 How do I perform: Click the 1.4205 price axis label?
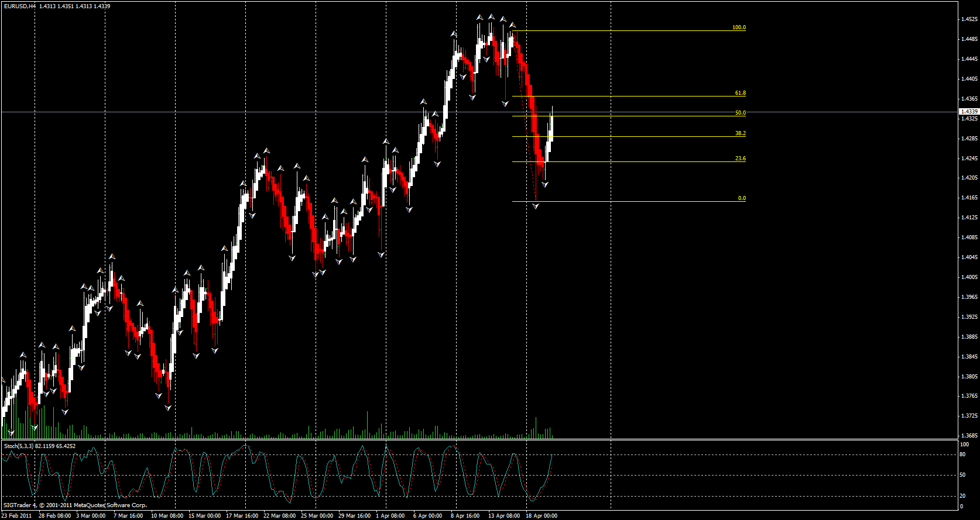pyautogui.click(x=969, y=178)
